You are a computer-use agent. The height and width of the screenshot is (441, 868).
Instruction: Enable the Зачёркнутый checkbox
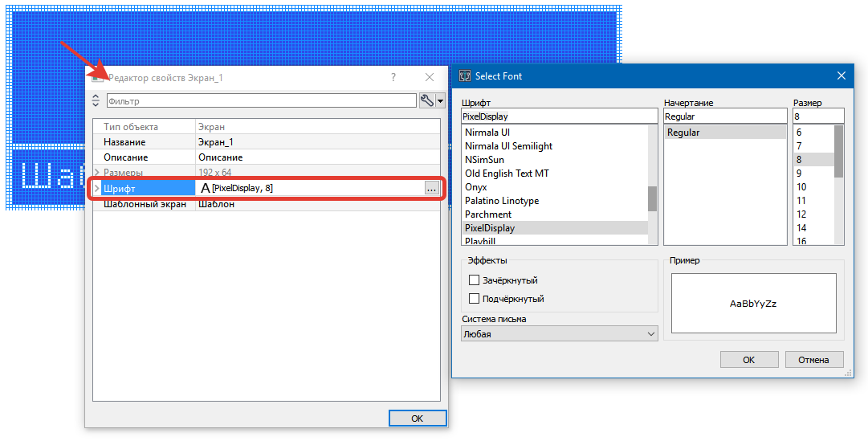[474, 280]
